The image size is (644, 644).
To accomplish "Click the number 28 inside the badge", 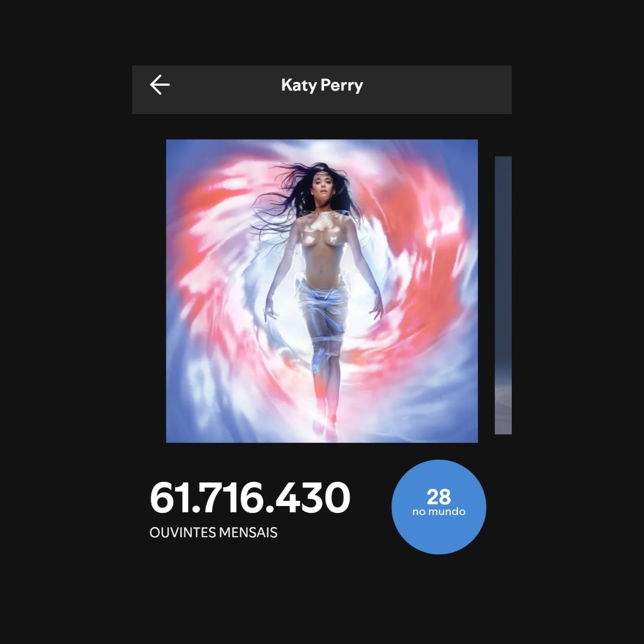I will [438, 497].
